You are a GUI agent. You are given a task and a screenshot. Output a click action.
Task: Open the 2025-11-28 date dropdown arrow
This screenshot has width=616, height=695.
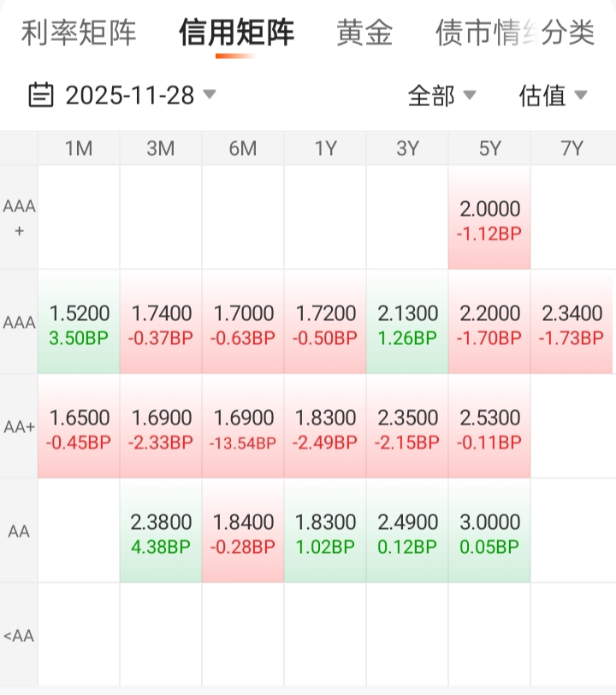[x=209, y=94]
